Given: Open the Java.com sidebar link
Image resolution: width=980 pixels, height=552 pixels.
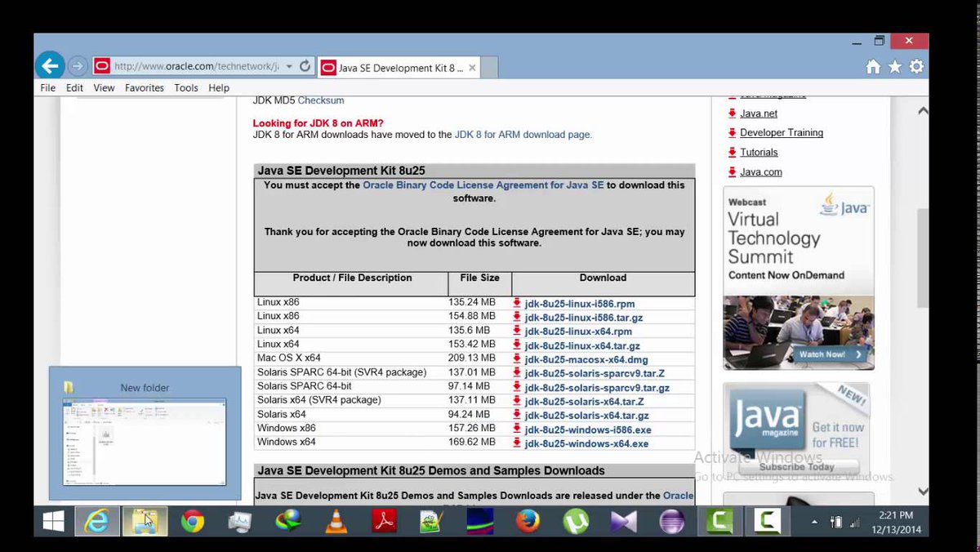Looking at the screenshot, I should [x=761, y=172].
